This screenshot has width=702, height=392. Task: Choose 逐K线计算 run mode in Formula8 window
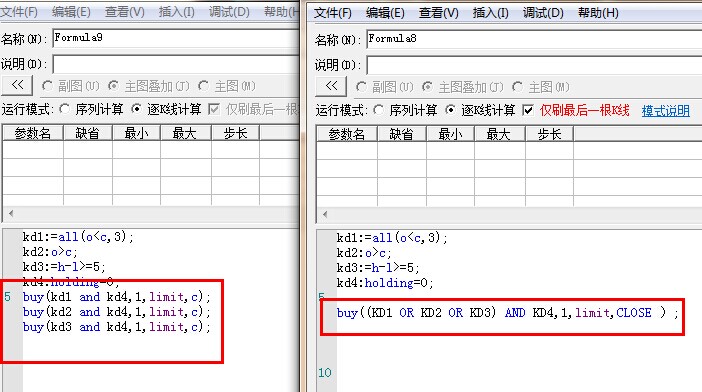click(x=450, y=110)
